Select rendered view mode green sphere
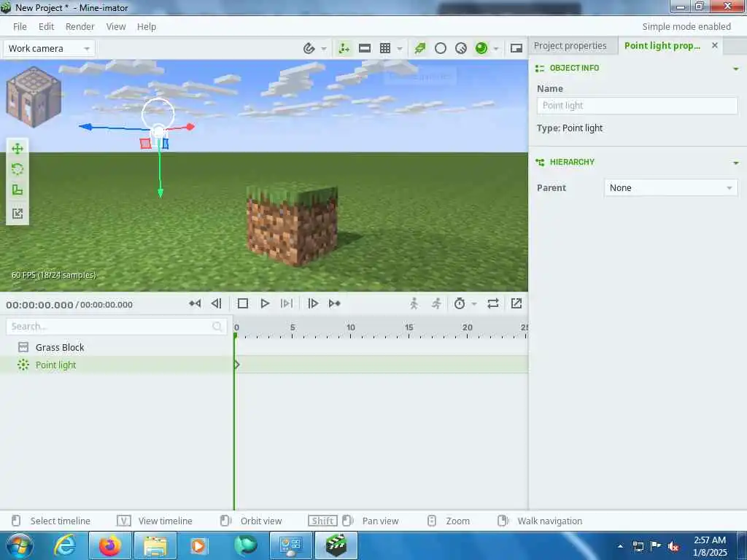The height and width of the screenshot is (560, 747). tap(481, 48)
